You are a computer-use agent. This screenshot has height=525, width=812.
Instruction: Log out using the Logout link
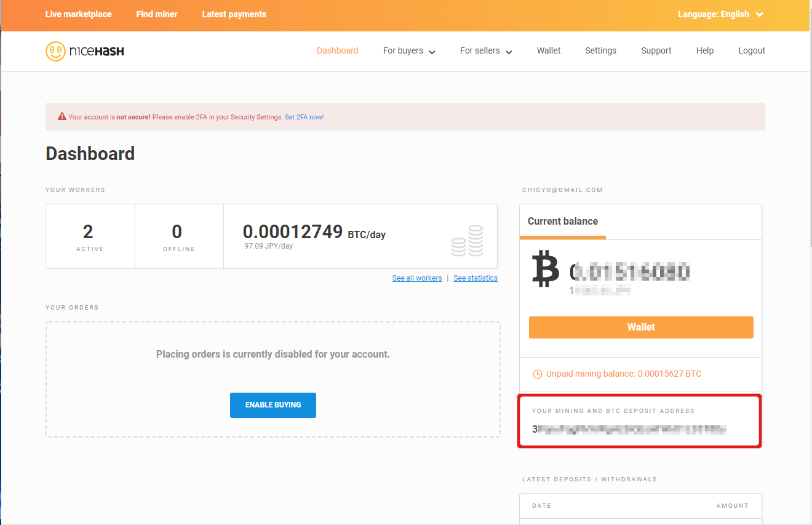(x=752, y=51)
